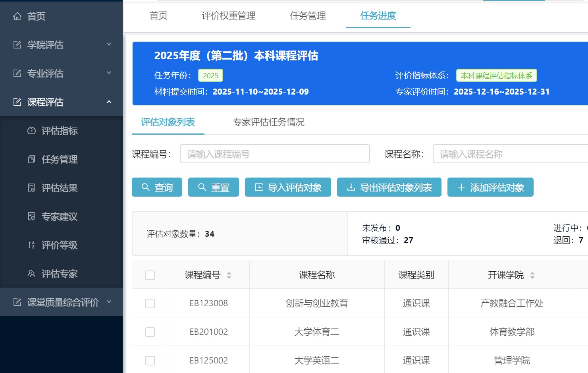Image resolution: width=588 pixels, height=373 pixels.
Task: Select the 大学体育二 row checkbox
Action: pyautogui.click(x=150, y=332)
